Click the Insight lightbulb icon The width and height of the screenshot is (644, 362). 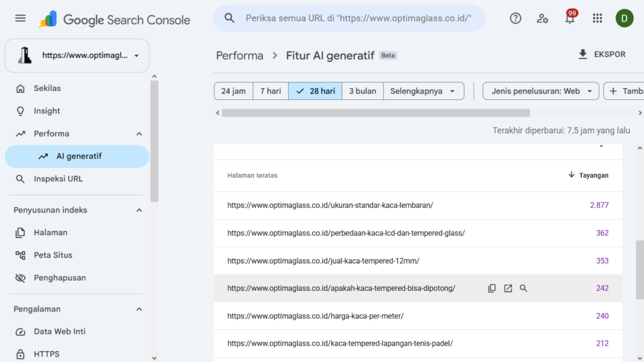point(20,111)
